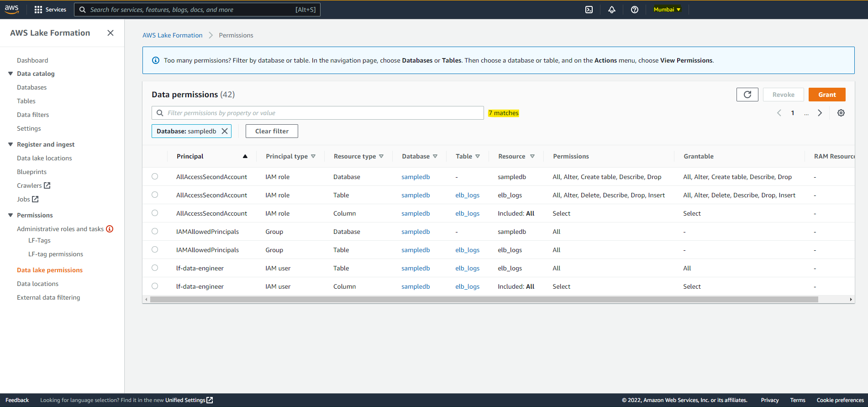
Task: Click the refresh permissions button
Action: pos(747,95)
